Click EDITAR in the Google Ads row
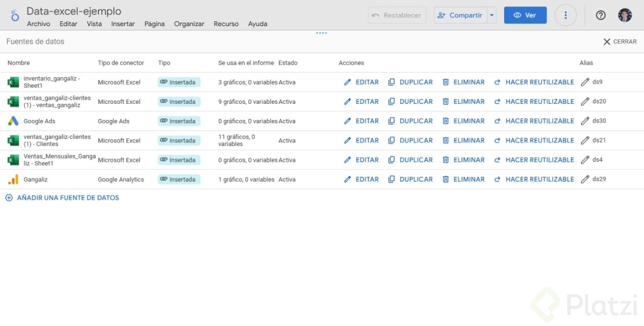 pos(361,121)
